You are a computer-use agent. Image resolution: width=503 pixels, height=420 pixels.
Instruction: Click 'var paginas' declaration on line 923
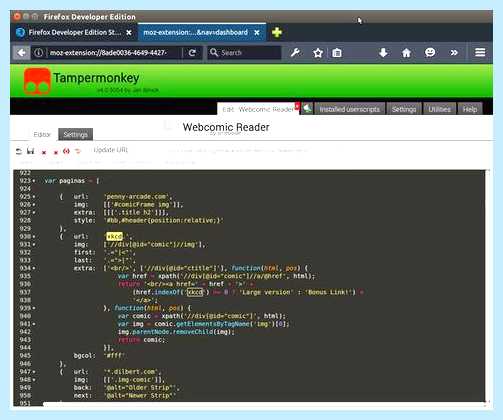65,181
